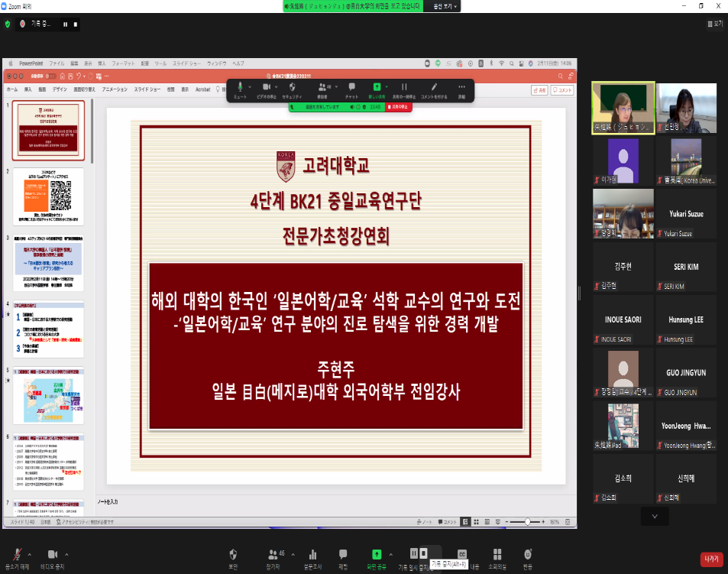Open the Breakout Rooms icon

[497, 553]
